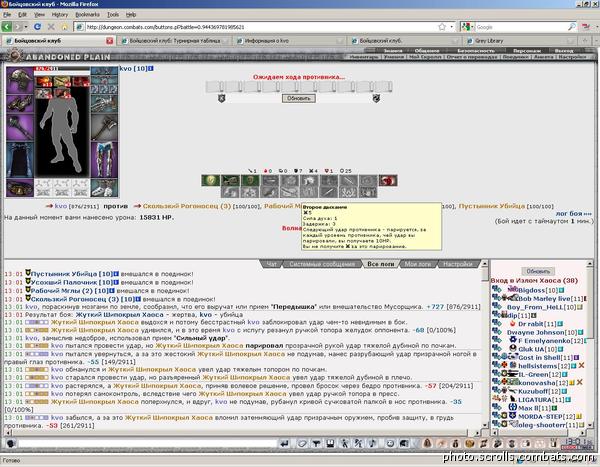Viewport: 600px width, 467px height.
Task: Switch to the Чат log tab
Action: (x=271, y=264)
